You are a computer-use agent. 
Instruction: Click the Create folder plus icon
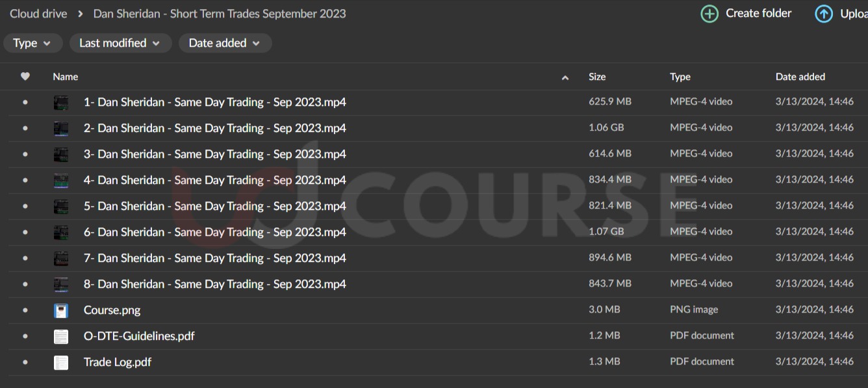pos(709,14)
